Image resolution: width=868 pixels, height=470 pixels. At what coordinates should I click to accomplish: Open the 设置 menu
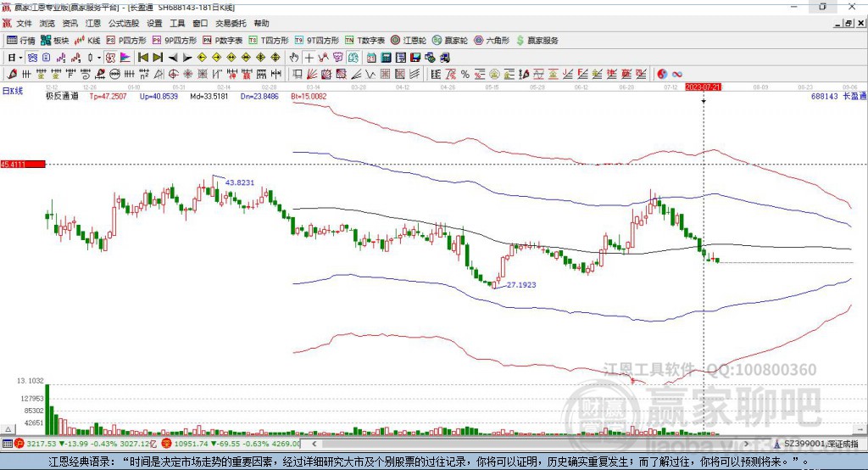point(154,23)
